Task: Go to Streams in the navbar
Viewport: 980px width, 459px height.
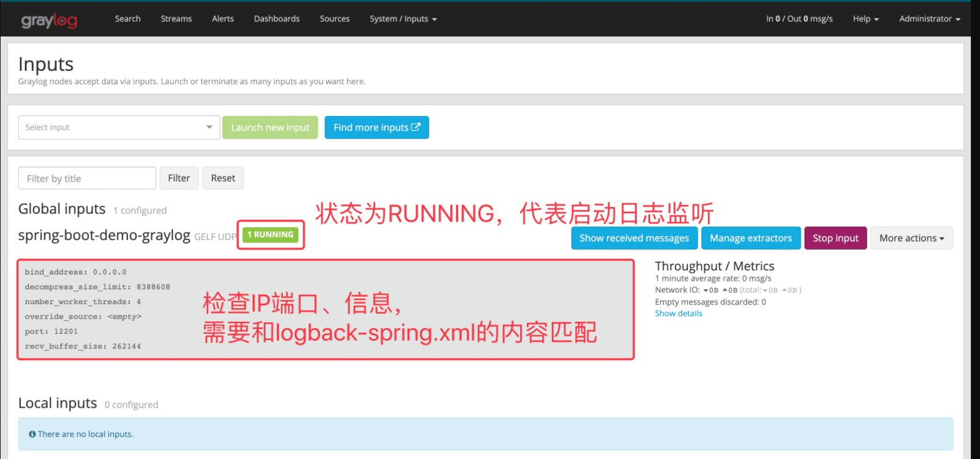Action: click(176, 19)
